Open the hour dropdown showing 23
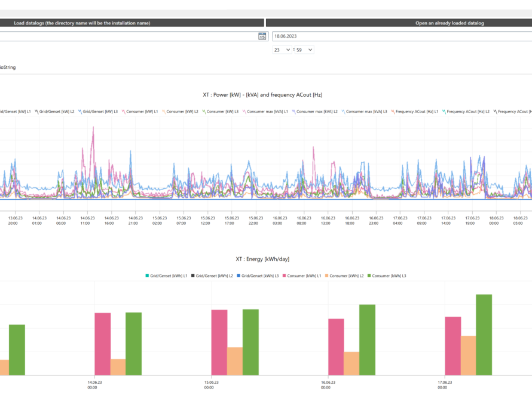 (282, 50)
